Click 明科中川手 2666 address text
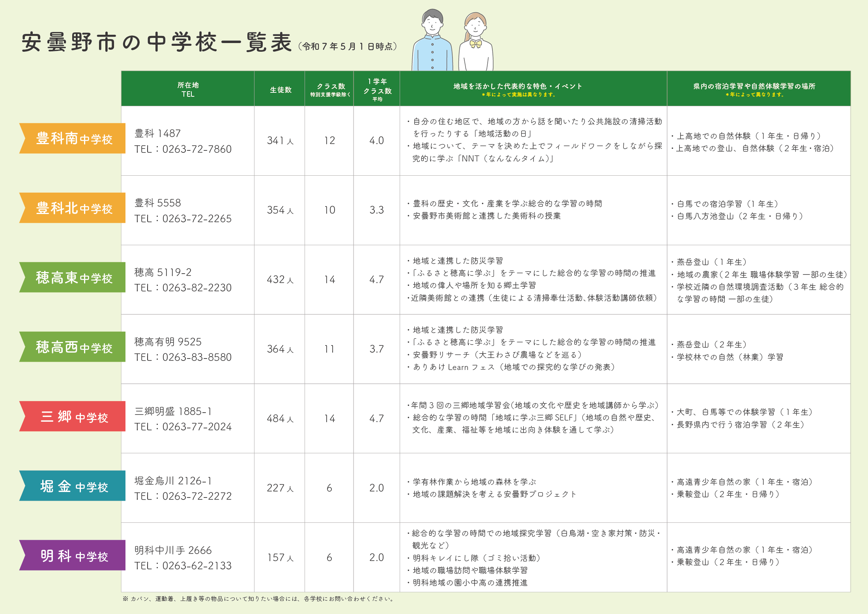The height and width of the screenshot is (614, 868). (173, 550)
